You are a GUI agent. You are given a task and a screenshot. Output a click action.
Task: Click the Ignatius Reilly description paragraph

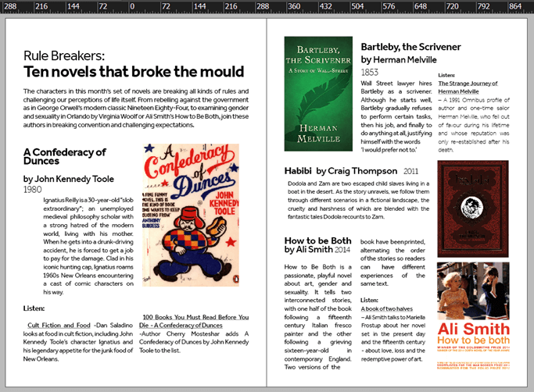88,246
